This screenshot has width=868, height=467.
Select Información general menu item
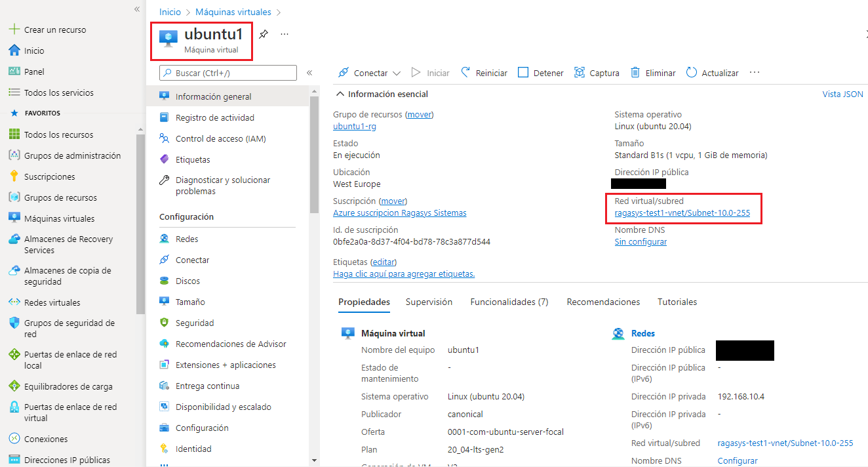tap(227, 96)
